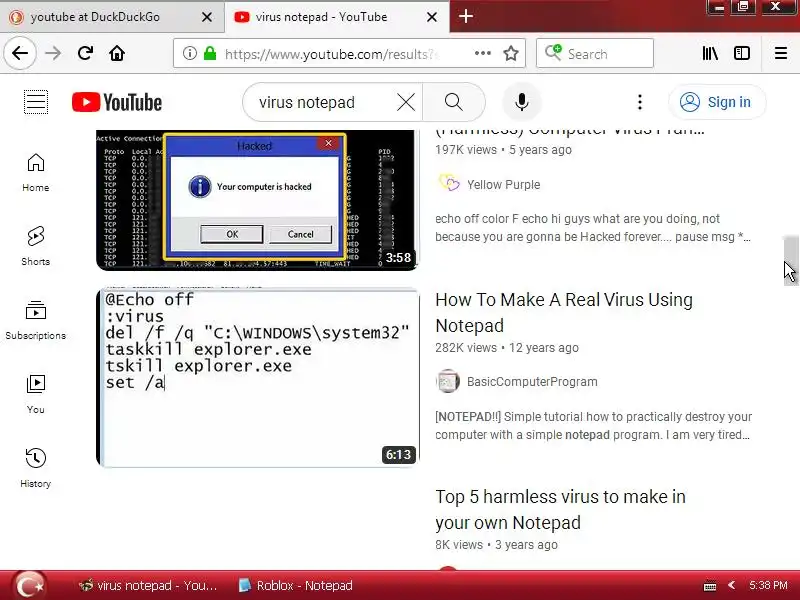Submit search with the magnifier button
The width and height of the screenshot is (800, 600).
[x=454, y=102]
